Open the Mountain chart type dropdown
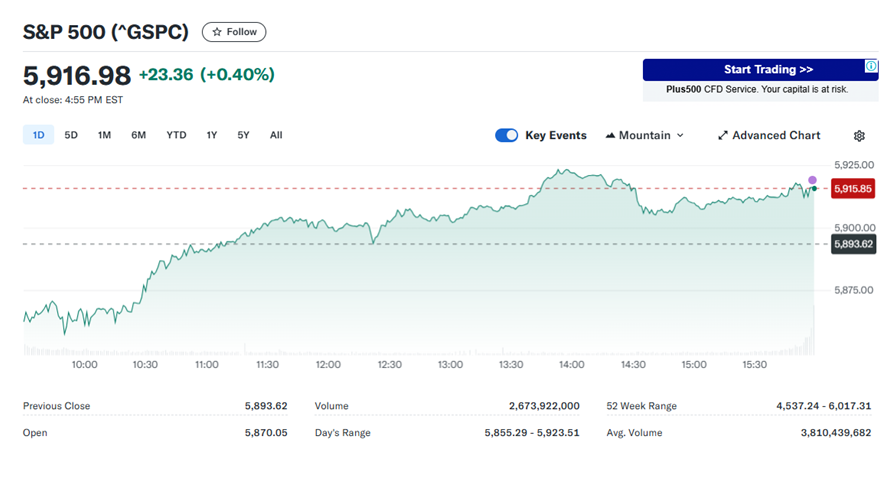The height and width of the screenshot is (483, 891). [644, 135]
